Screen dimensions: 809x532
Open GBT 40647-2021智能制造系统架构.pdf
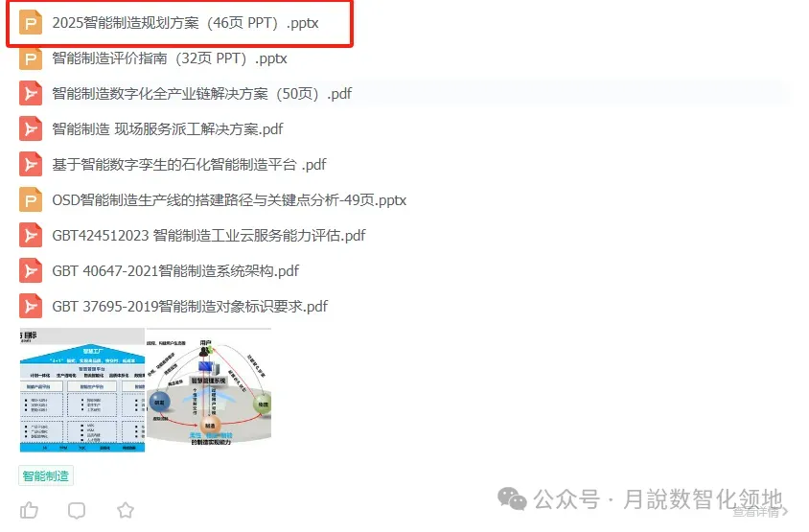click(175, 271)
